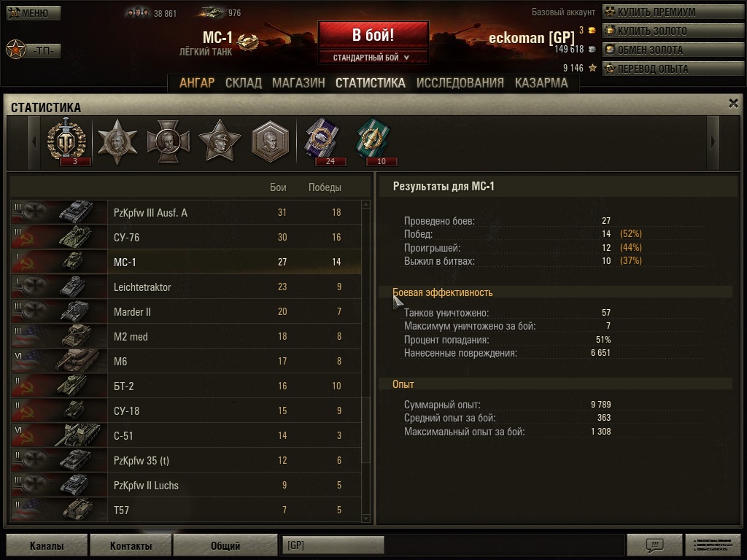Open the Меню button

click(34, 13)
